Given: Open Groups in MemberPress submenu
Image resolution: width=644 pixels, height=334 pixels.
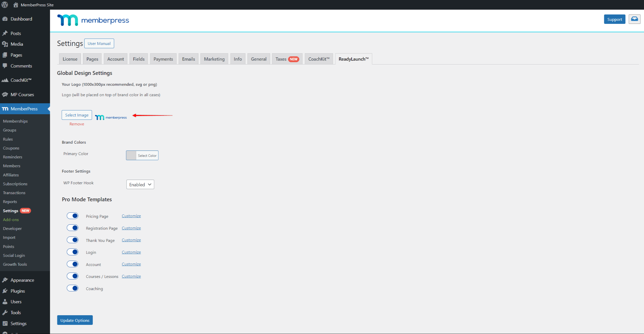Looking at the screenshot, I should (10, 130).
